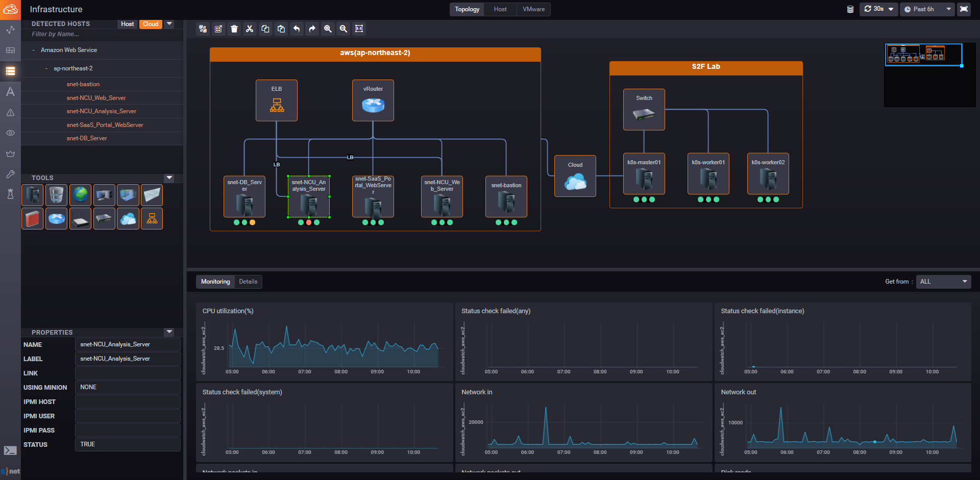The width and height of the screenshot is (980, 480).
Task: Click the edit group toolbar icon
Action: coord(218,29)
